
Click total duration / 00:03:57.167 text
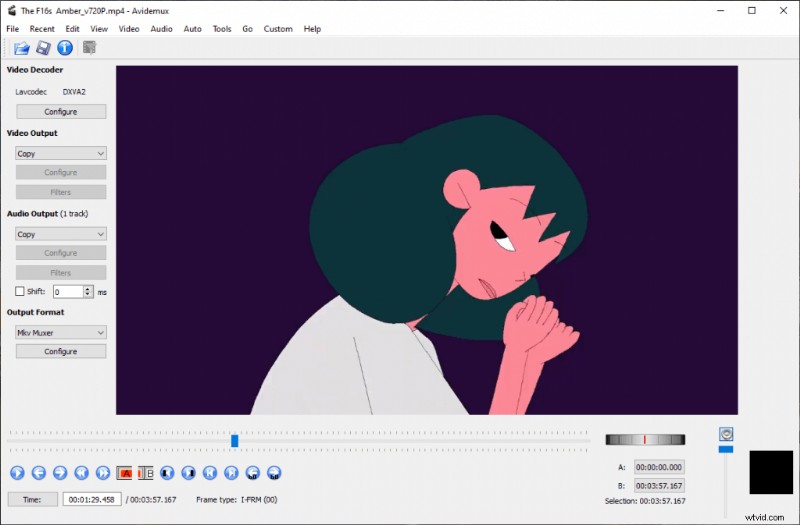151,500
